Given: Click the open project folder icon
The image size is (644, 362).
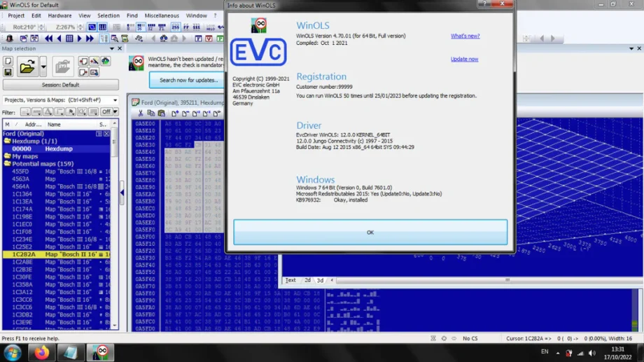Looking at the screenshot, I should click(x=27, y=67).
